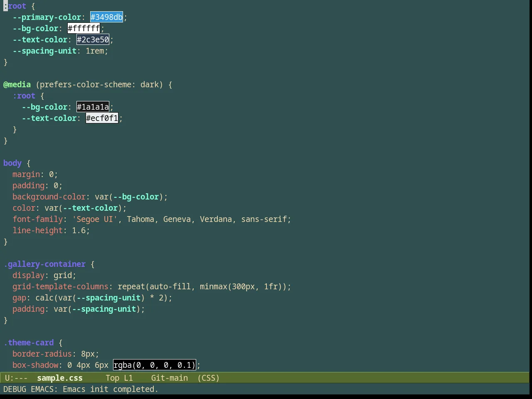Click the Git-main indicator in mode line
The height and width of the screenshot is (399, 532).
click(x=170, y=378)
